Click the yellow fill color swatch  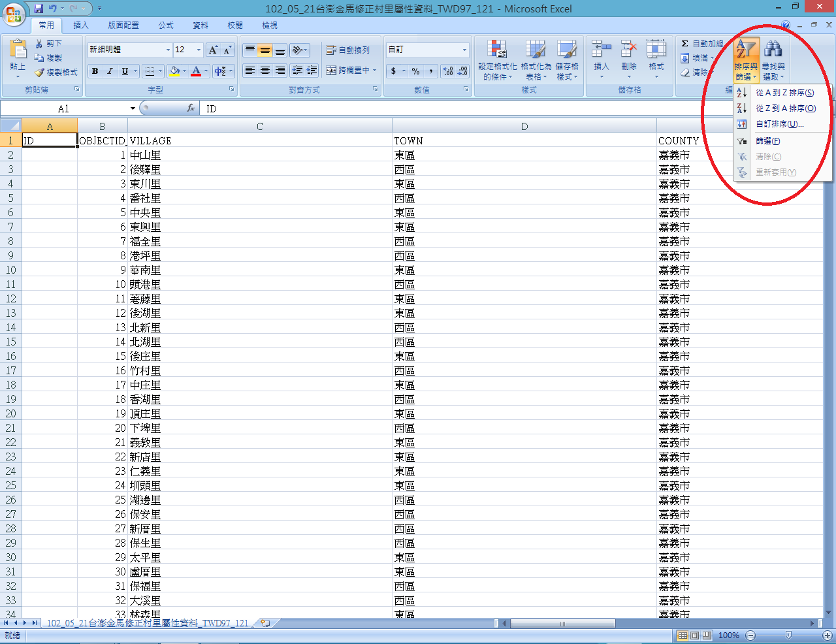[174, 71]
